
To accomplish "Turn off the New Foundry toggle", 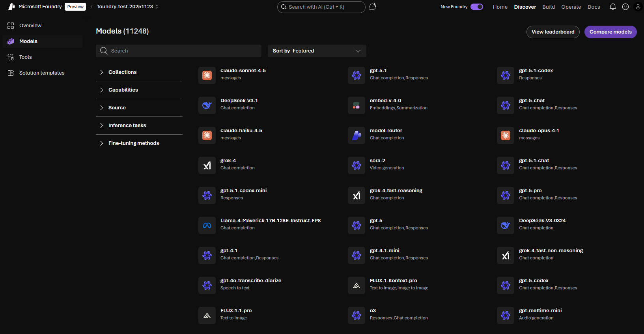I will 477,7.
